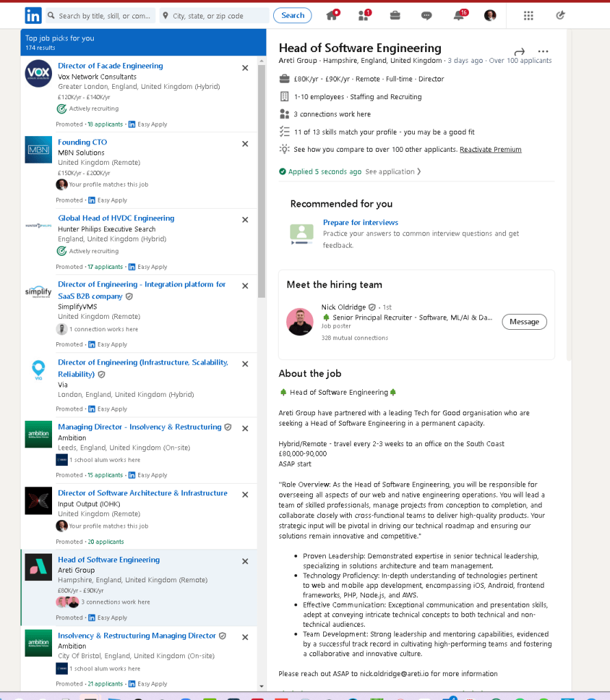Image resolution: width=610 pixels, height=700 pixels.
Task: Dismiss the Director of Facade Engineering job
Action: (245, 68)
